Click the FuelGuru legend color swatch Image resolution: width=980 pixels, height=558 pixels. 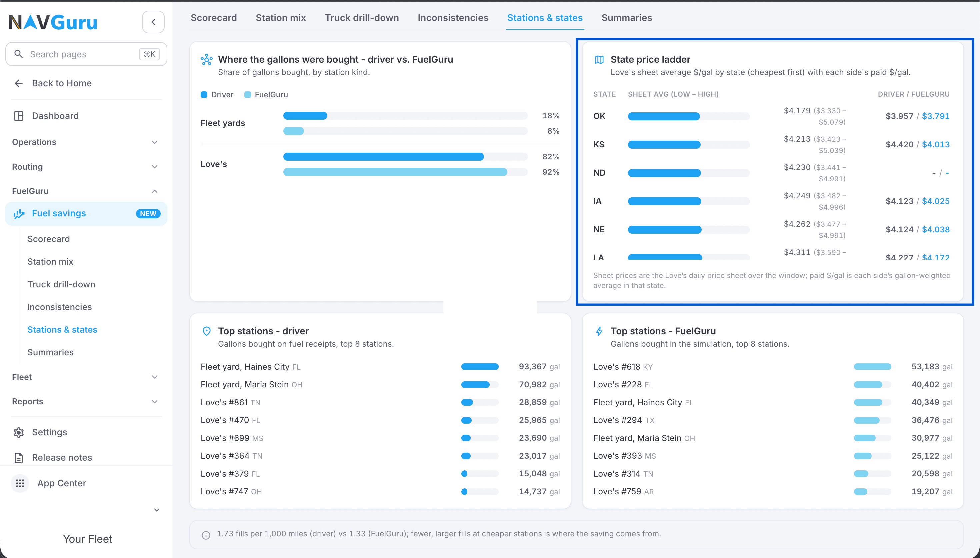[x=247, y=95]
